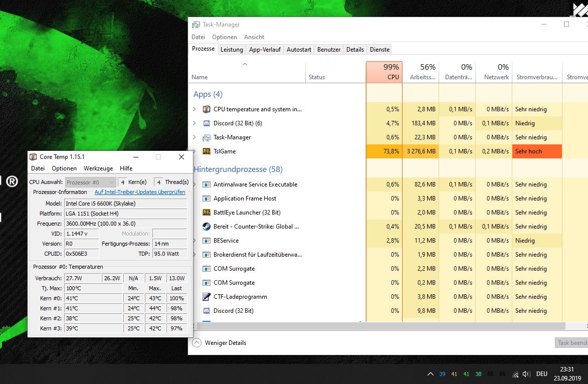Open the volume speaker tray icon
This screenshot has height=384, width=588.
[526, 374]
